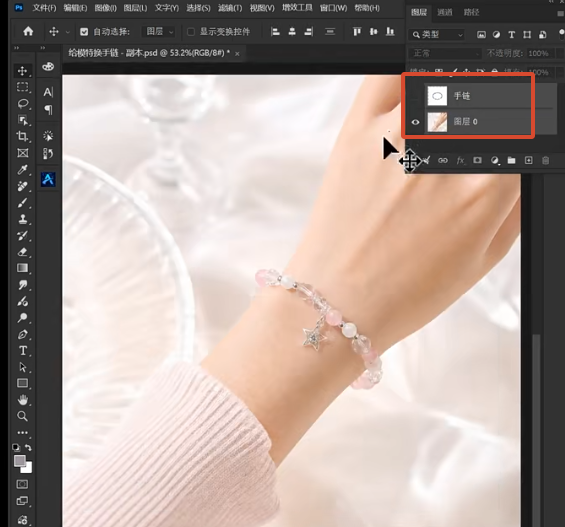Select the Eyedropper tool
The width and height of the screenshot is (565, 527).
(x=22, y=170)
